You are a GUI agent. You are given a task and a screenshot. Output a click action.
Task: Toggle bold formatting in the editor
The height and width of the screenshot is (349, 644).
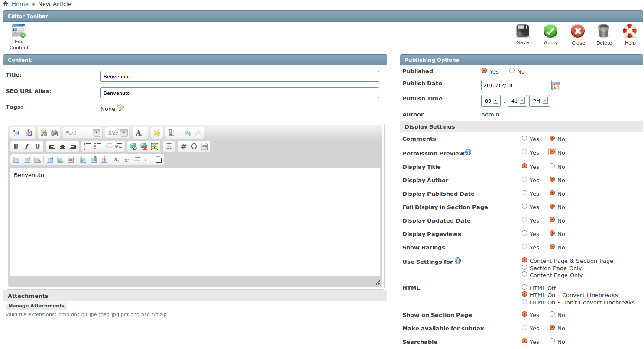coord(16,146)
